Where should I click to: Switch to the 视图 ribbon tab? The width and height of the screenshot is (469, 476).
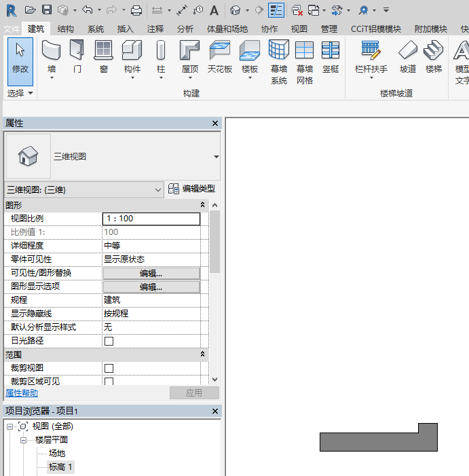(299, 29)
